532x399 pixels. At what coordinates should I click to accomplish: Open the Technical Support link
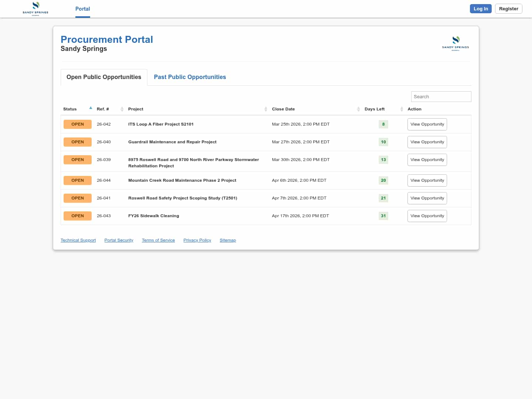[78, 240]
